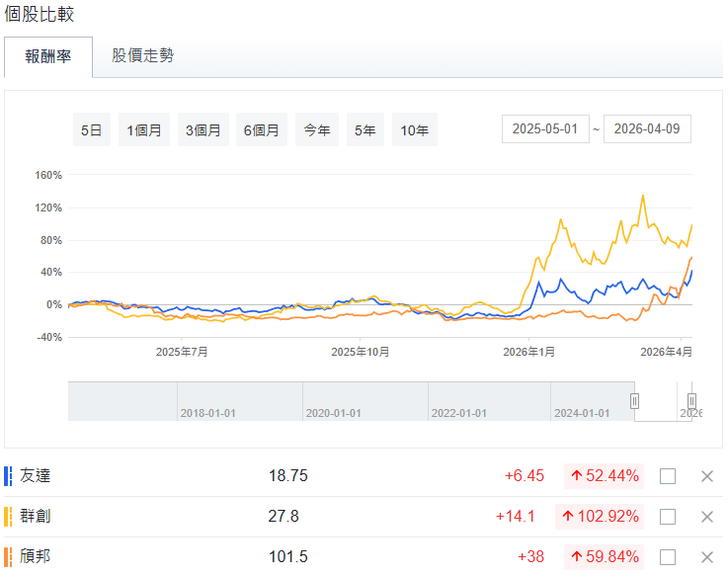Remove 友達 from the comparison list
The width and height of the screenshot is (728, 577).
click(706, 476)
